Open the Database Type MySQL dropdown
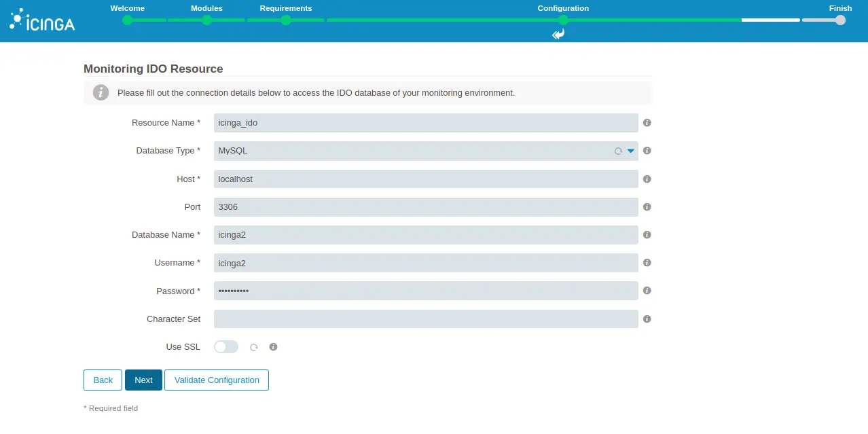This screenshot has width=868, height=434. (426, 151)
